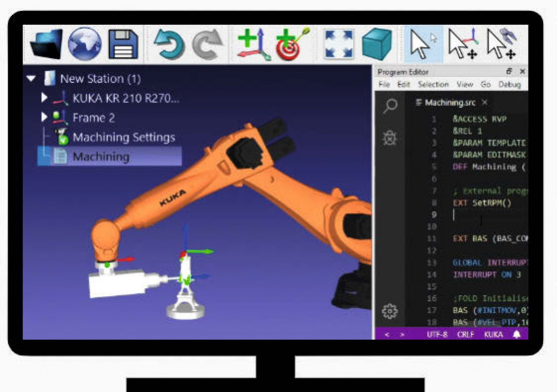
Task: Redo the action with gray arrow
Action: click(x=207, y=45)
